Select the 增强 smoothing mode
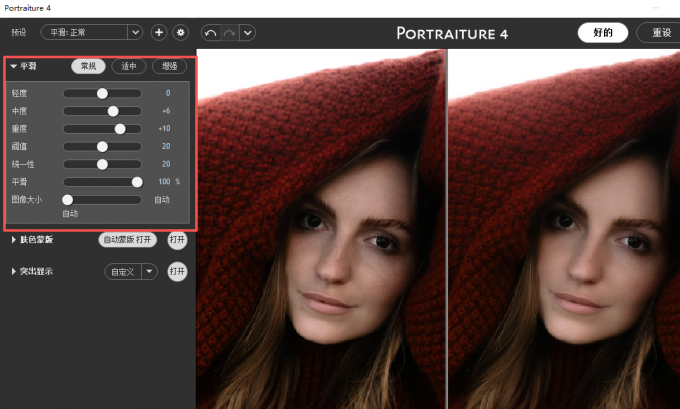 coord(168,67)
